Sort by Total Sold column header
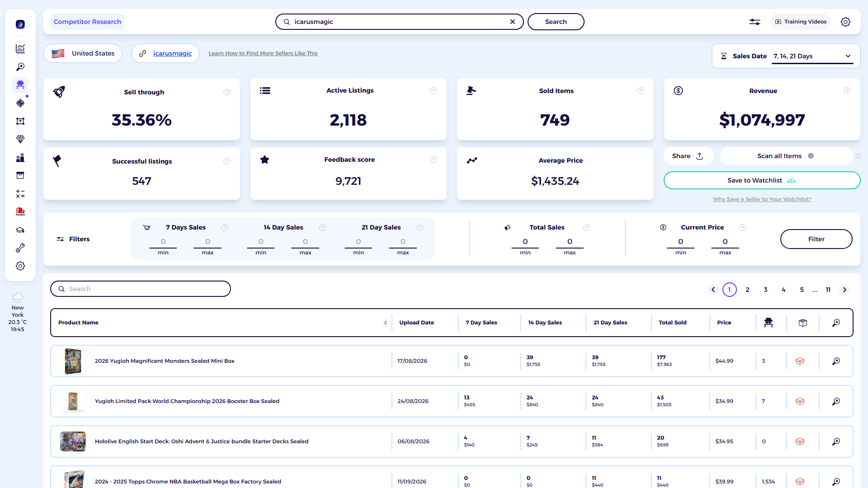This screenshot has height=488, width=868. click(x=673, y=323)
